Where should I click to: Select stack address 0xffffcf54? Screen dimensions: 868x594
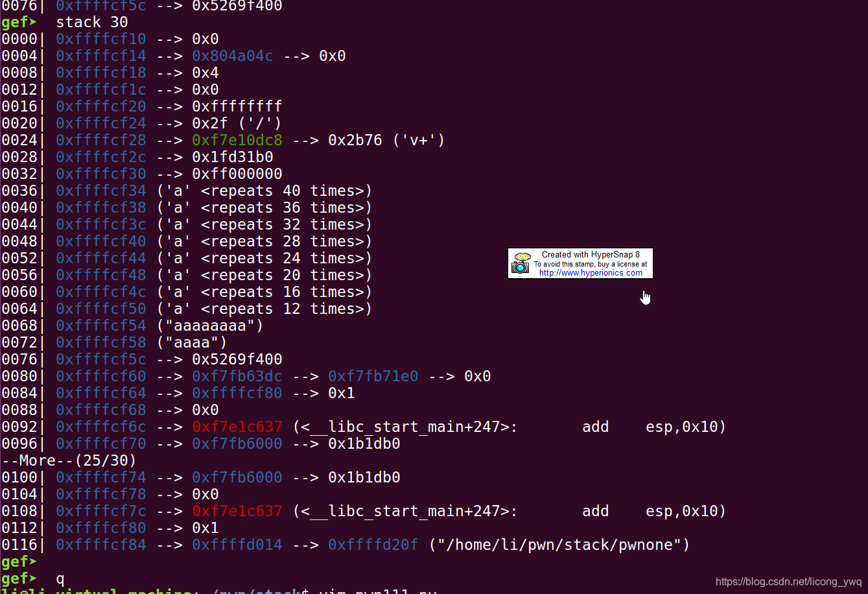[101, 326]
